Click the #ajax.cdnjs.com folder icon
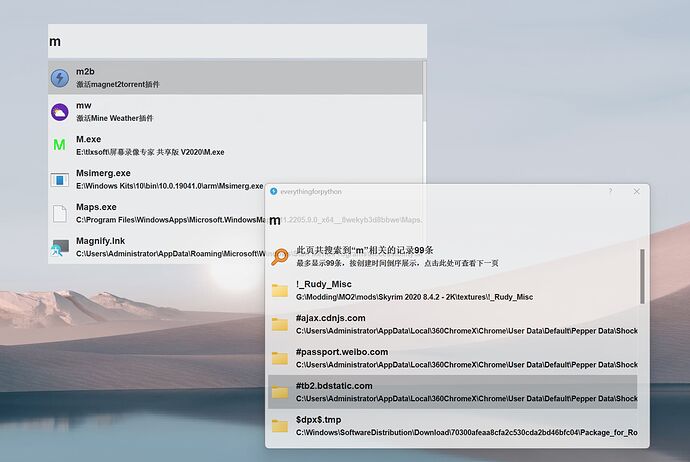Viewport: 690px width, 462px height. [280, 324]
